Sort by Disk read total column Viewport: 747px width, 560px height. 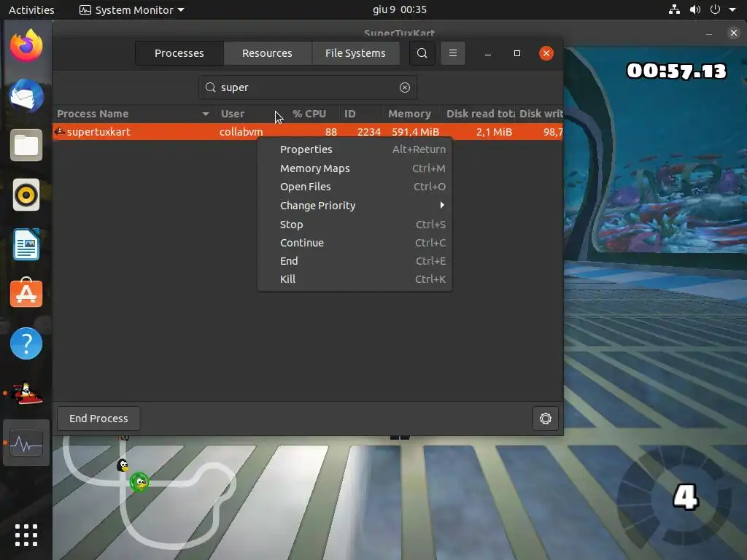[x=480, y=114]
